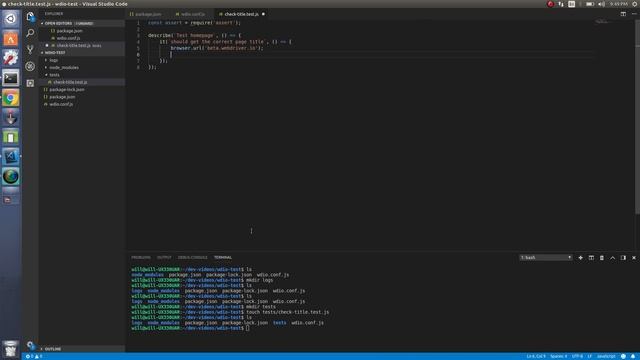
Task: Open the Ubuntu dash launcher
Action: click(11, 18)
